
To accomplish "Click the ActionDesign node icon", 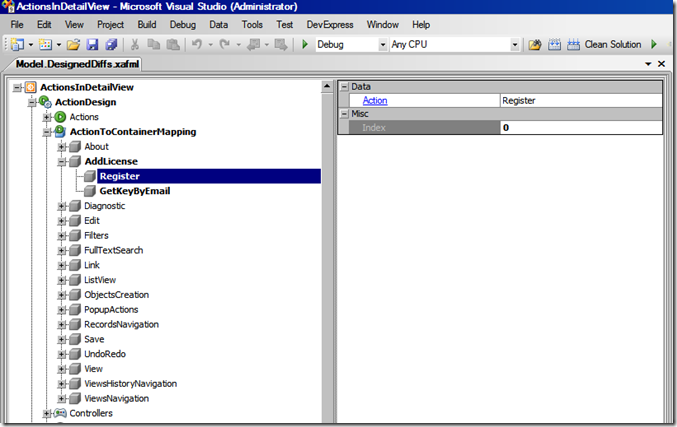I will coord(45,102).
